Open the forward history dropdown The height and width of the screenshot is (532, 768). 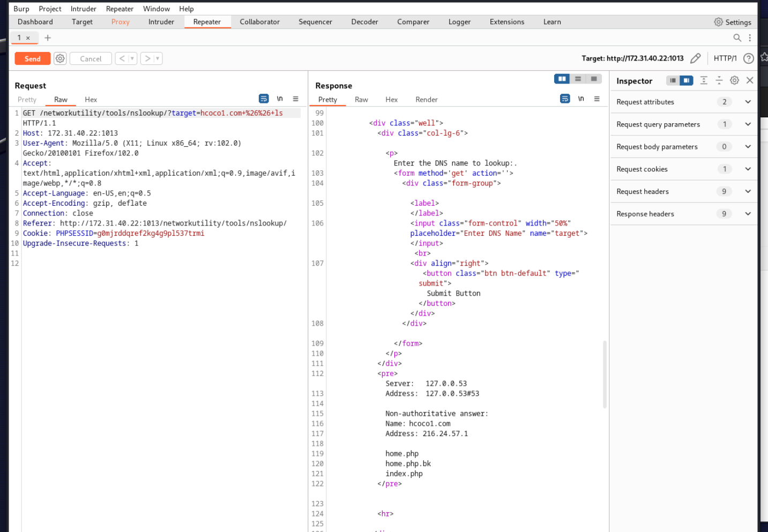tap(158, 58)
